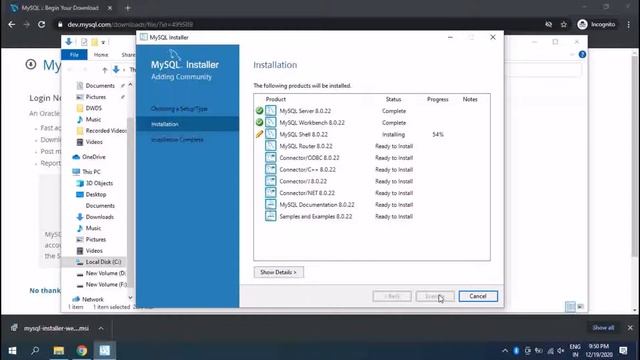Click green check mark beside MySQL Workbench
Viewport: 640px width, 360px height.
(259, 122)
